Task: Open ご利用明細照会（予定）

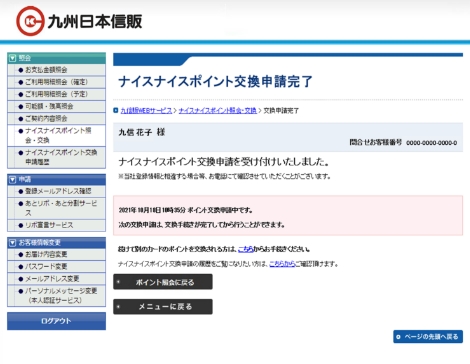Action: (x=56, y=94)
